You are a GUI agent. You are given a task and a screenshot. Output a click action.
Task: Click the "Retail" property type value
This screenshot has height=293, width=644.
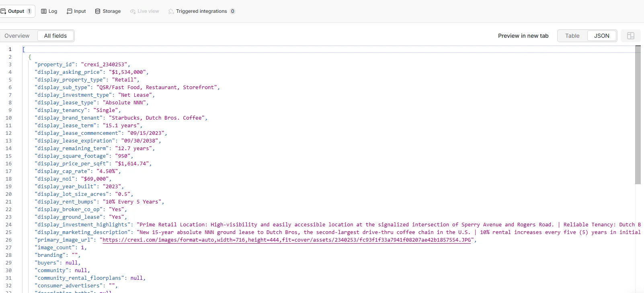click(x=124, y=80)
